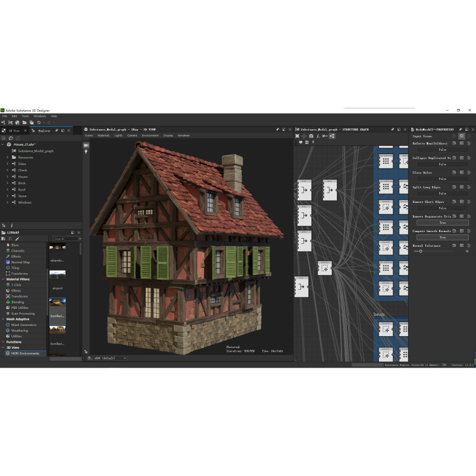Toggle Compute Smooth Normals True button

point(442,237)
